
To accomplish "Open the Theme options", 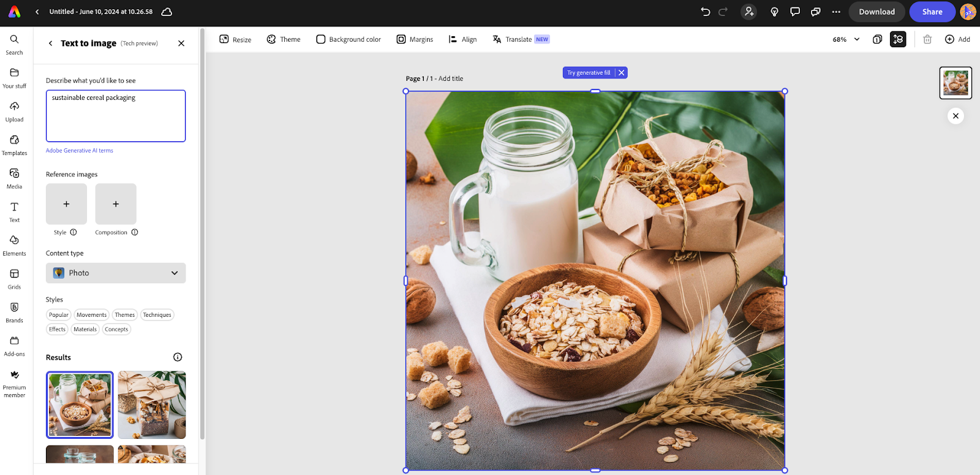I will click(x=284, y=39).
